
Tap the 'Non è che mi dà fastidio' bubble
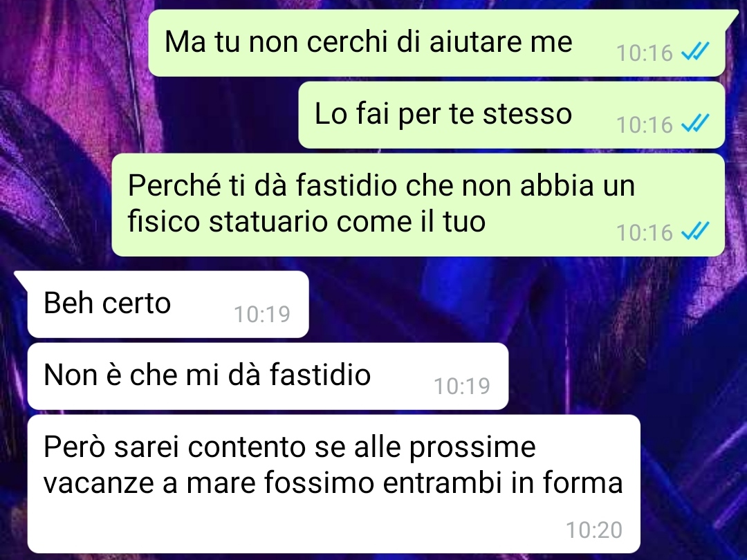(x=268, y=376)
